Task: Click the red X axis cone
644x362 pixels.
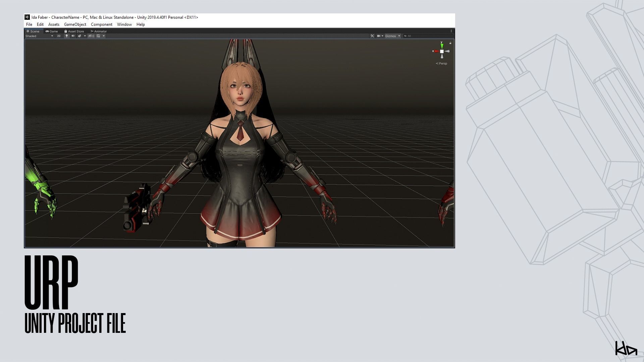Action: coord(436,51)
